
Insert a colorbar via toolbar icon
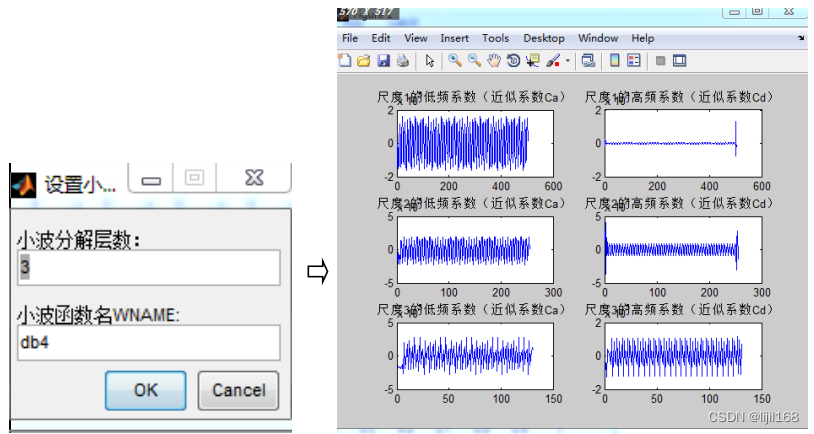pyautogui.click(x=614, y=61)
